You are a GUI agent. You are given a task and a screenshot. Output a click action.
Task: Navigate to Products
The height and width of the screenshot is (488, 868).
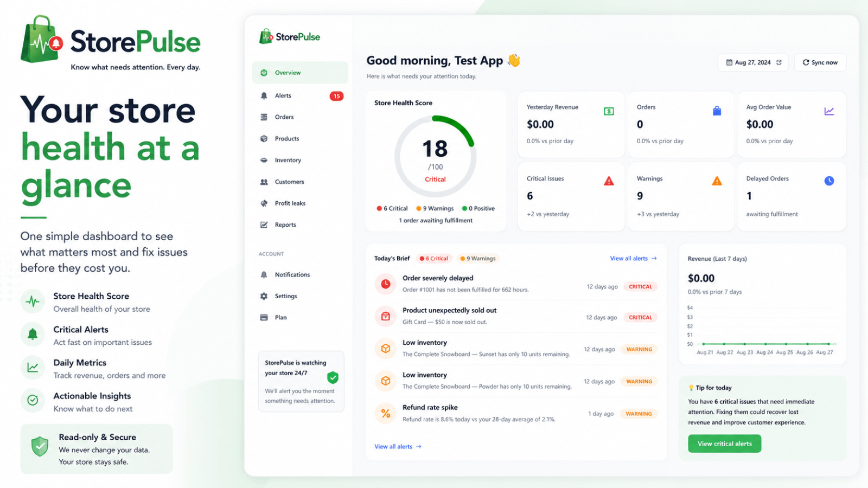pos(300,139)
